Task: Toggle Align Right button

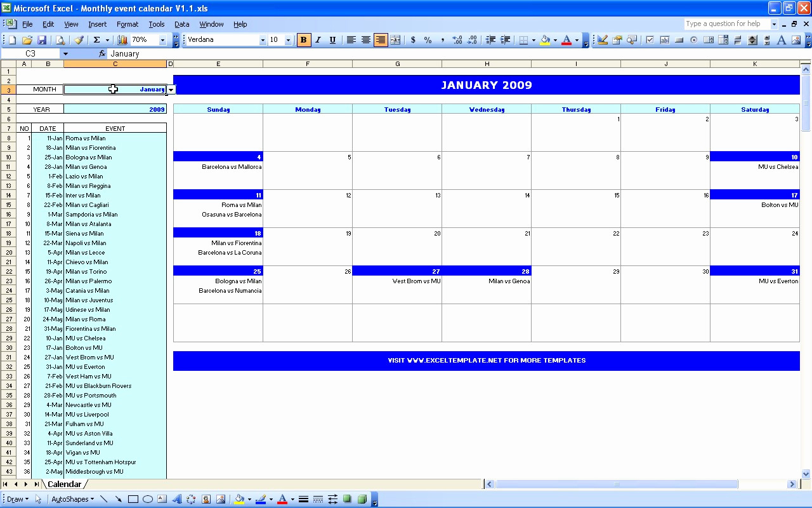Action: (381, 40)
